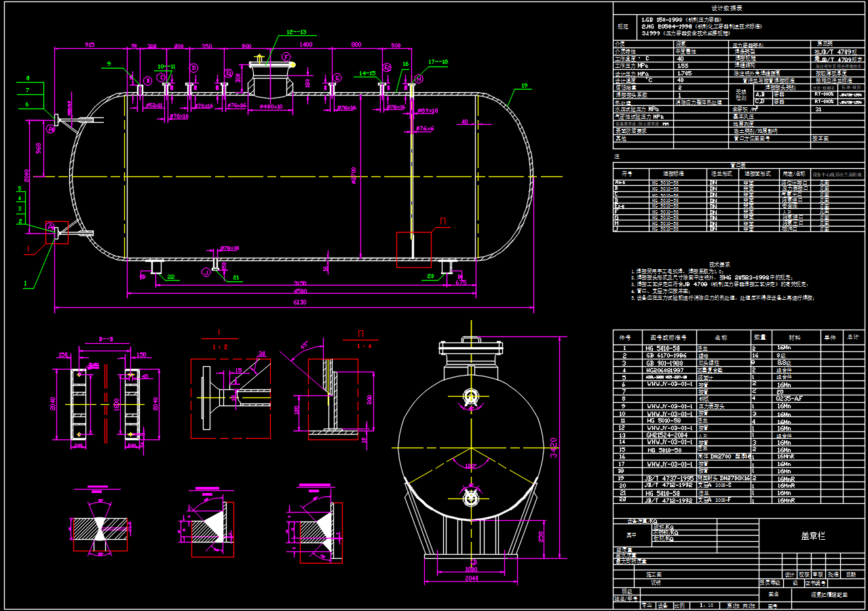This screenshot has width=868, height=611.
Task: Click the red detail box labeled Π on the vessel
Action: coord(414,250)
